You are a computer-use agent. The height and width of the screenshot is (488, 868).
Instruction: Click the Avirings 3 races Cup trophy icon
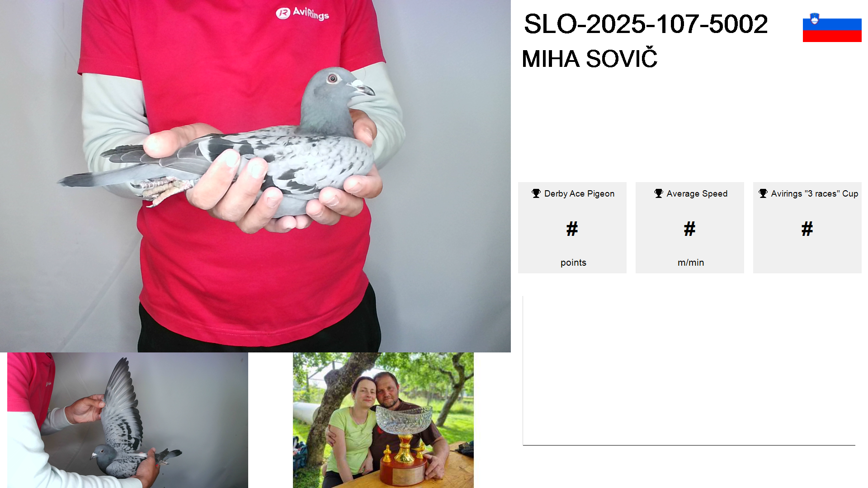[x=763, y=193]
